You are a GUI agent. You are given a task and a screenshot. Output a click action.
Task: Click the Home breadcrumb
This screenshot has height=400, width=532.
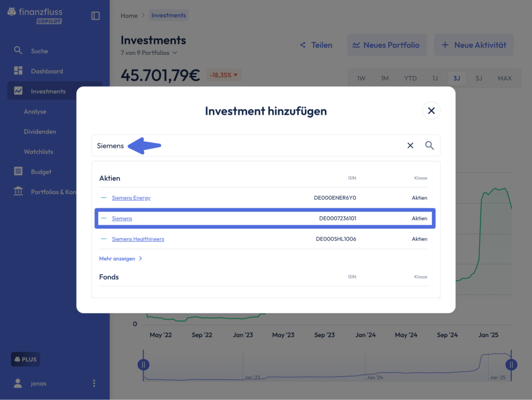click(x=129, y=16)
